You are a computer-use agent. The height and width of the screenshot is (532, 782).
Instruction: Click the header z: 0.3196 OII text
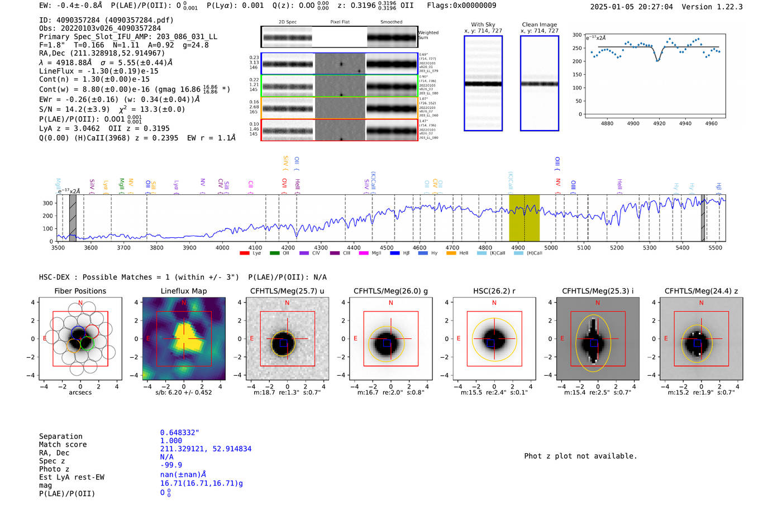376,6
